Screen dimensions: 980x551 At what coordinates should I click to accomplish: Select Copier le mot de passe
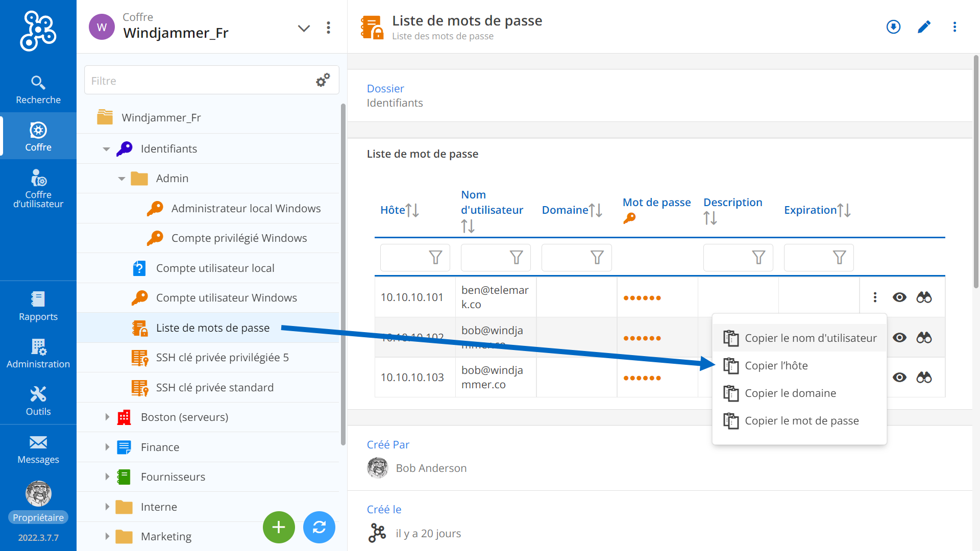pos(801,421)
